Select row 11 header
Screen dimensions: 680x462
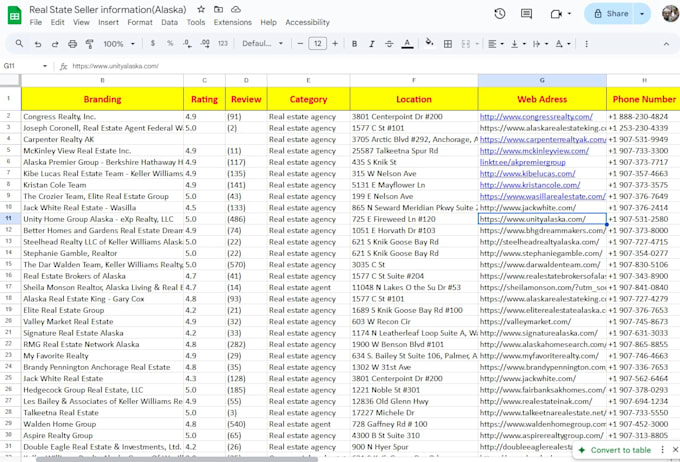click(8, 219)
